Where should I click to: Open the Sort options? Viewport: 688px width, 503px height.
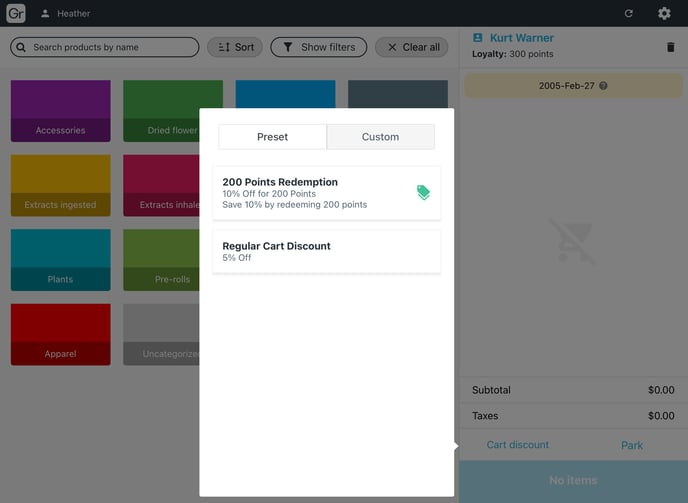pos(235,47)
